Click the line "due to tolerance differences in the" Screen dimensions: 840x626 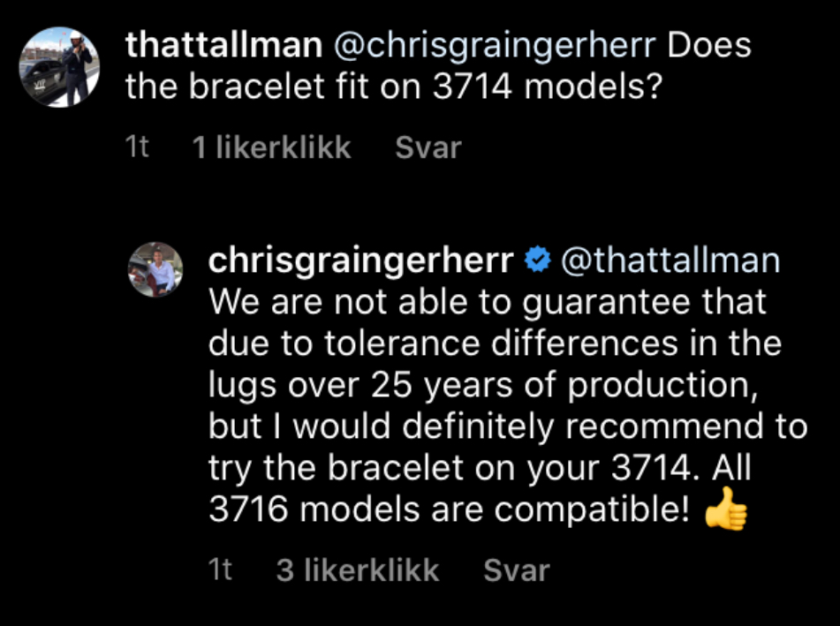click(495, 343)
